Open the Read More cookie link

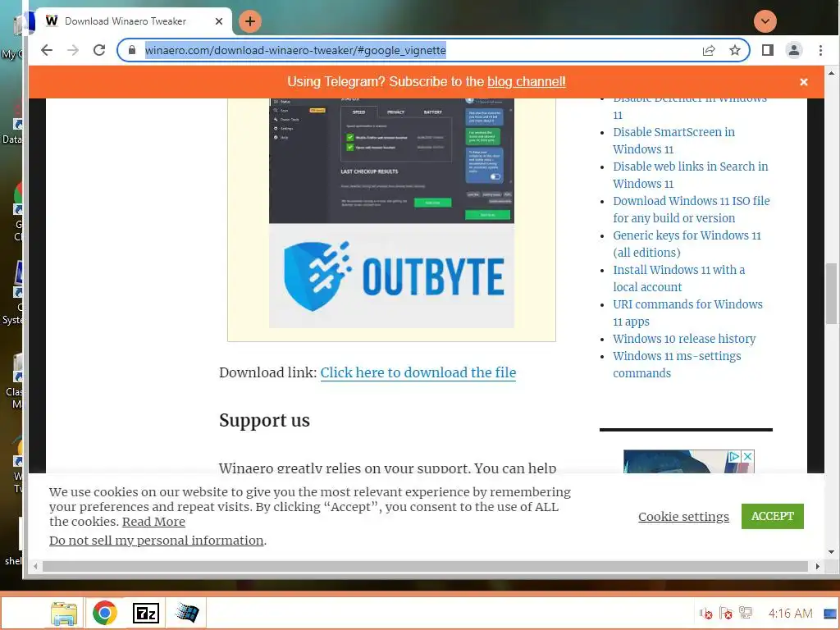153,522
